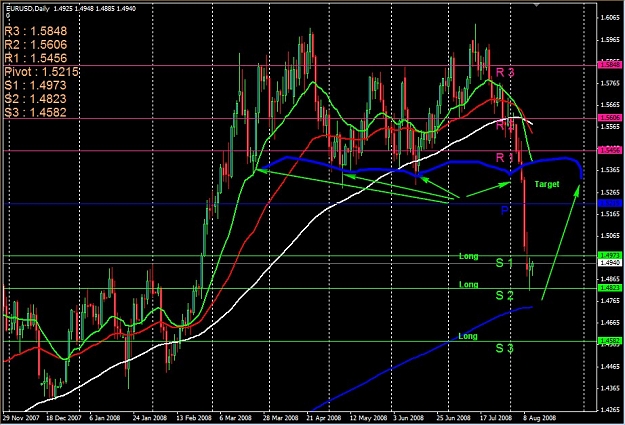Click the '12 May 2008' date label

[x=369, y=418]
